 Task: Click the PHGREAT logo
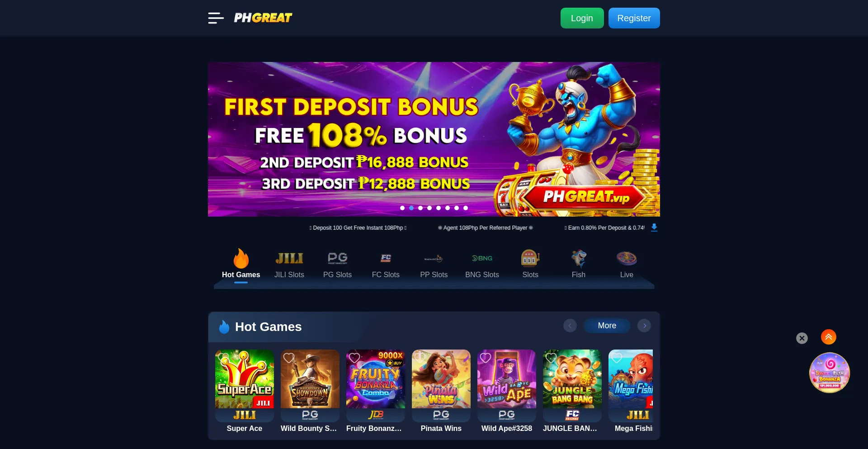point(263,18)
